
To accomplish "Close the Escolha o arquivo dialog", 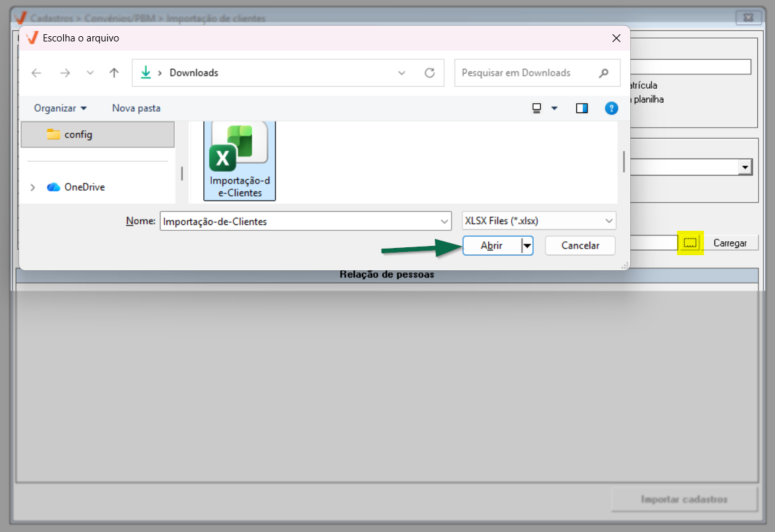I will pos(616,38).
